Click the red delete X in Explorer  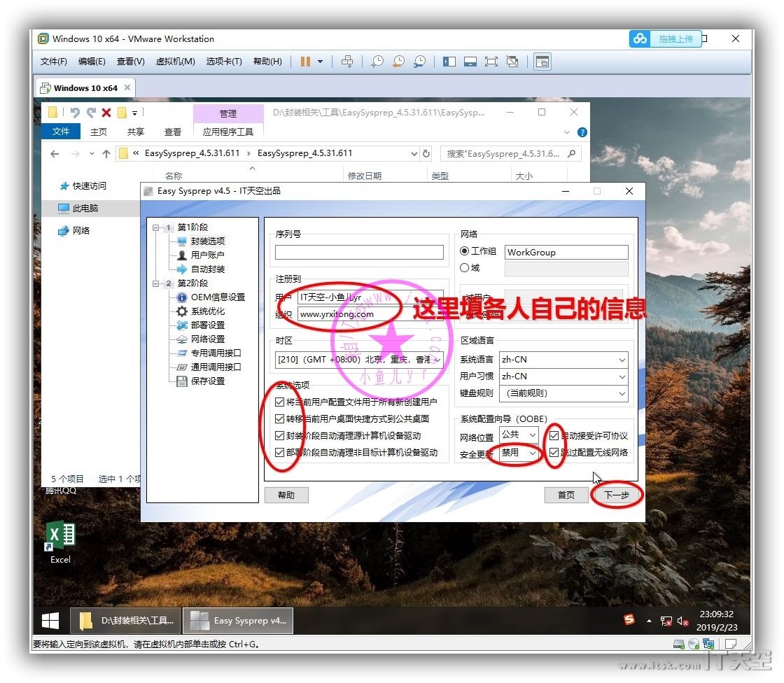click(106, 113)
